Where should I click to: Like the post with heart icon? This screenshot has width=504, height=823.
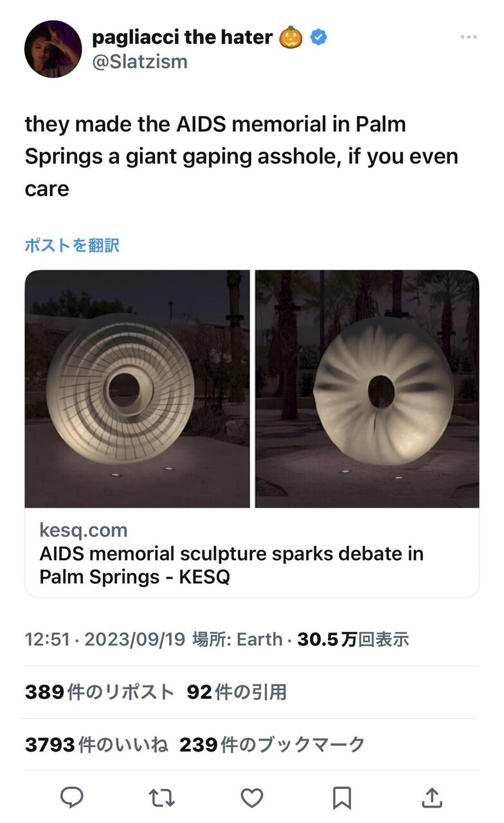pos(251,798)
